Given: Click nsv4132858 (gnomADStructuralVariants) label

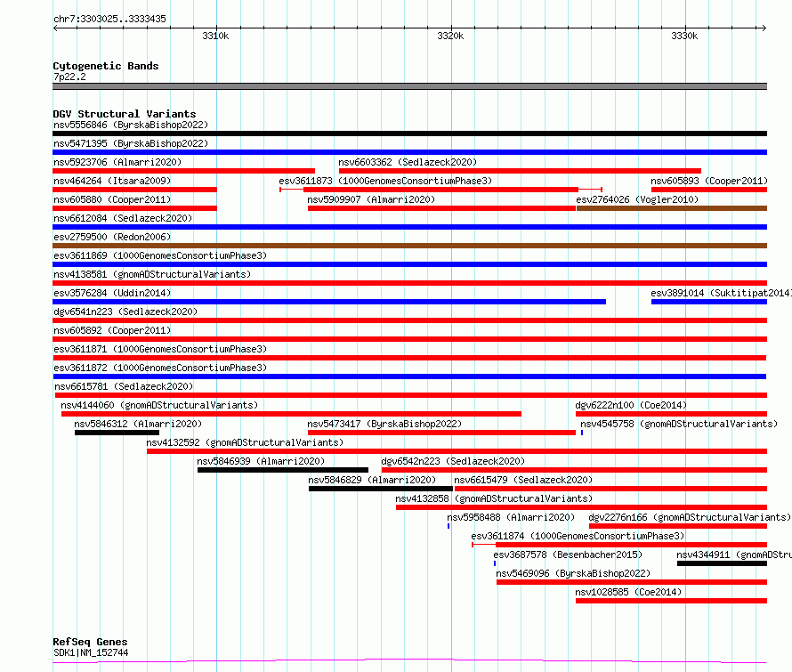Looking at the screenshot, I should pos(494,498).
